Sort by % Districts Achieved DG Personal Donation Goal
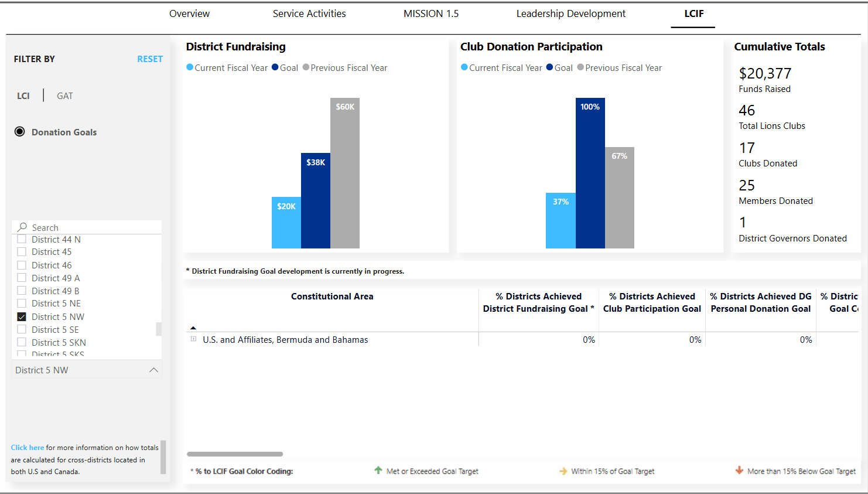Viewport: 868px width, 494px height. click(x=761, y=302)
